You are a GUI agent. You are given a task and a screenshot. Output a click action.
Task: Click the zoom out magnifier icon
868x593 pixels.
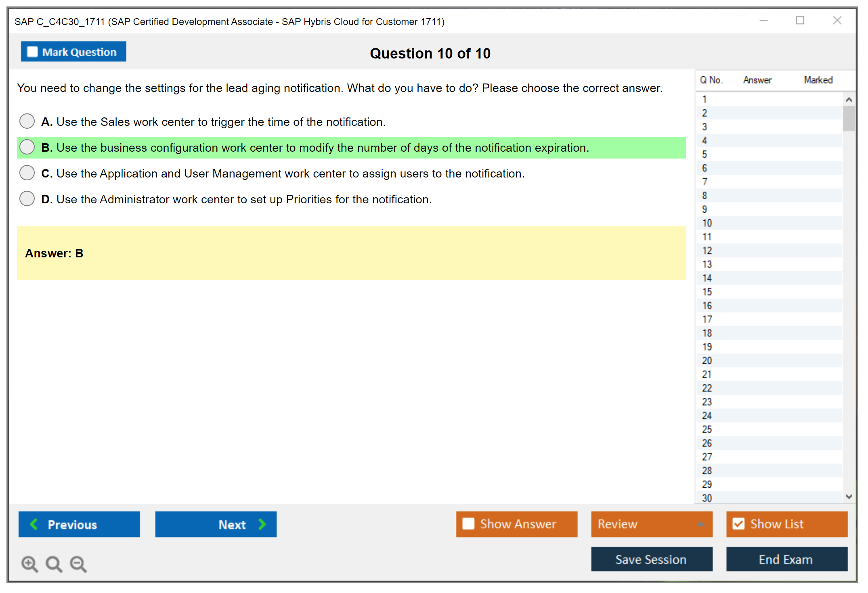click(78, 564)
